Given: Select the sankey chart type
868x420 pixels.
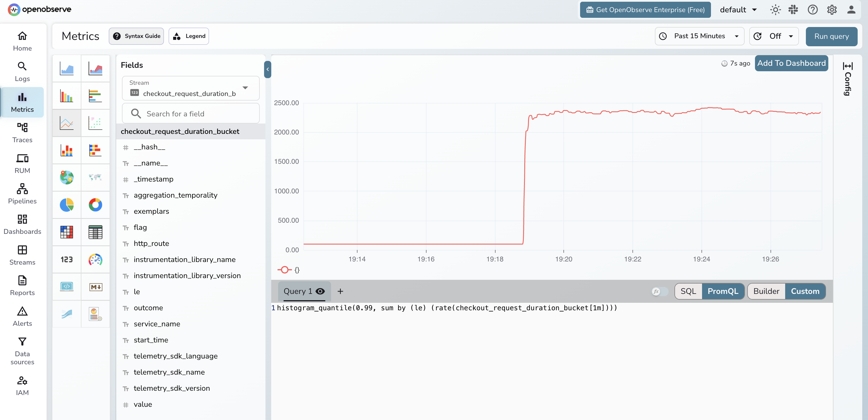Looking at the screenshot, I should coord(67,314).
